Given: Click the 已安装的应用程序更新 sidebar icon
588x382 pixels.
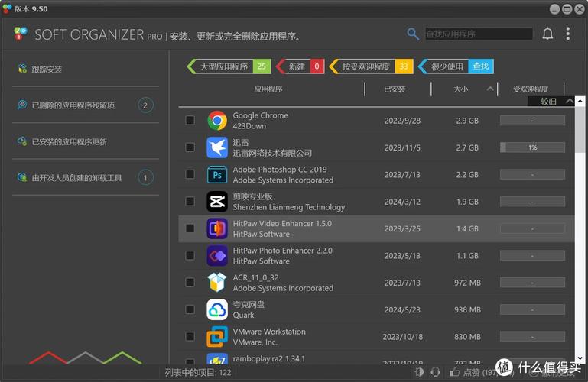Looking at the screenshot, I should (x=22, y=141).
